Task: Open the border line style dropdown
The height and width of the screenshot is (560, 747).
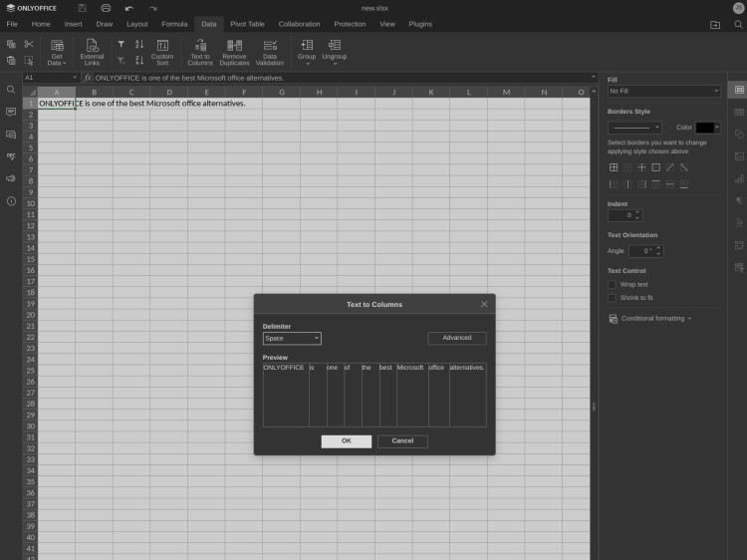Action: point(634,128)
